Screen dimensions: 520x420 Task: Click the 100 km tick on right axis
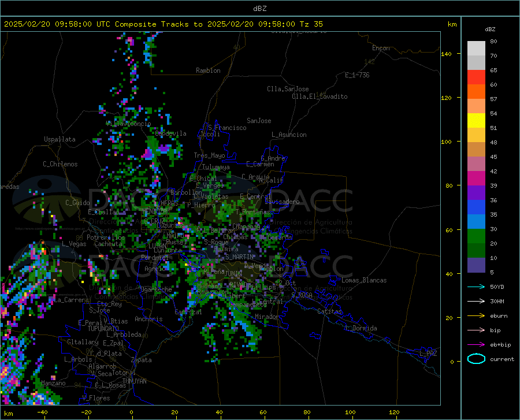(447, 142)
